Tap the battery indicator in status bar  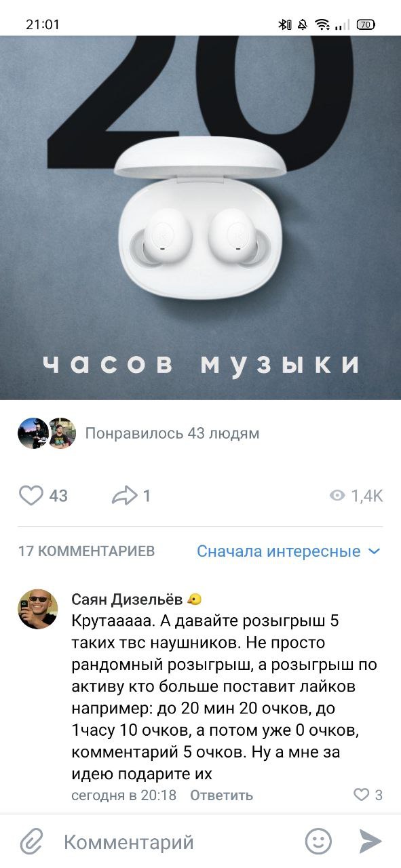coord(366,24)
